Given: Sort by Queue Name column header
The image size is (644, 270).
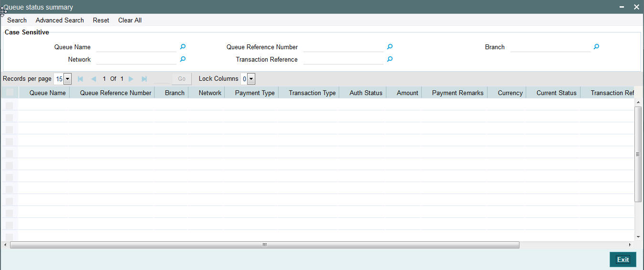Looking at the screenshot, I should [48, 93].
